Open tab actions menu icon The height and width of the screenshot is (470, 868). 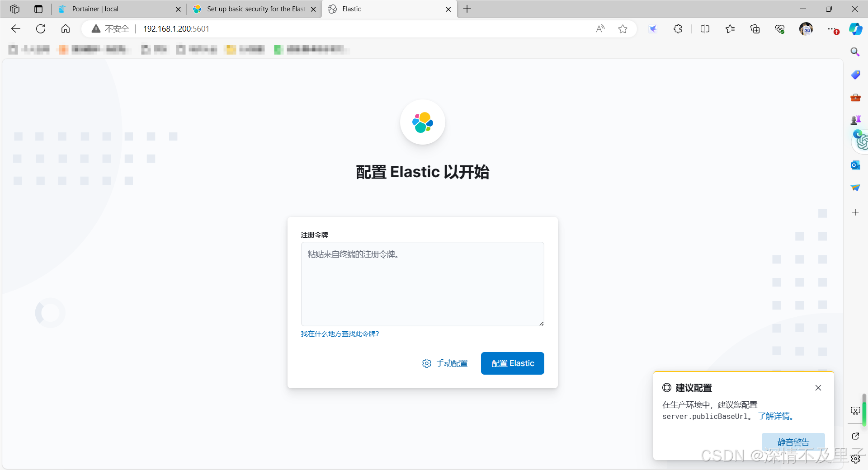click(38, 9)
